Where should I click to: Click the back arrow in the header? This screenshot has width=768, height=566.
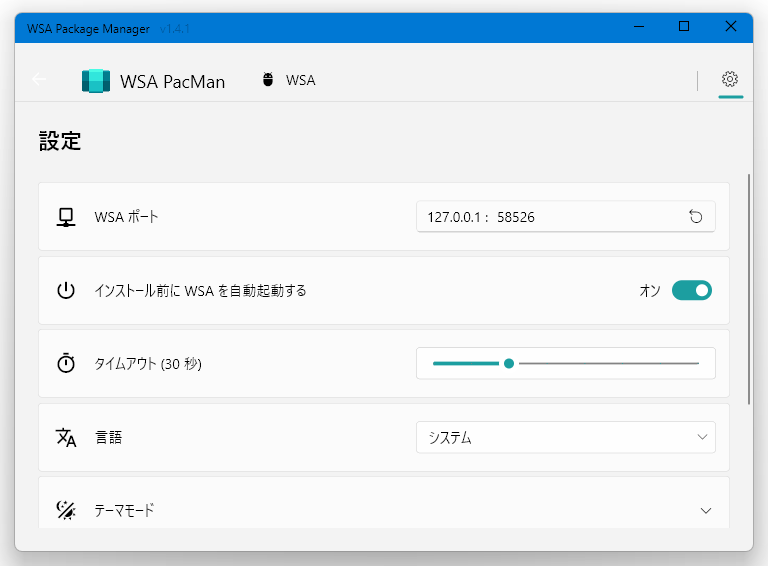39,79
